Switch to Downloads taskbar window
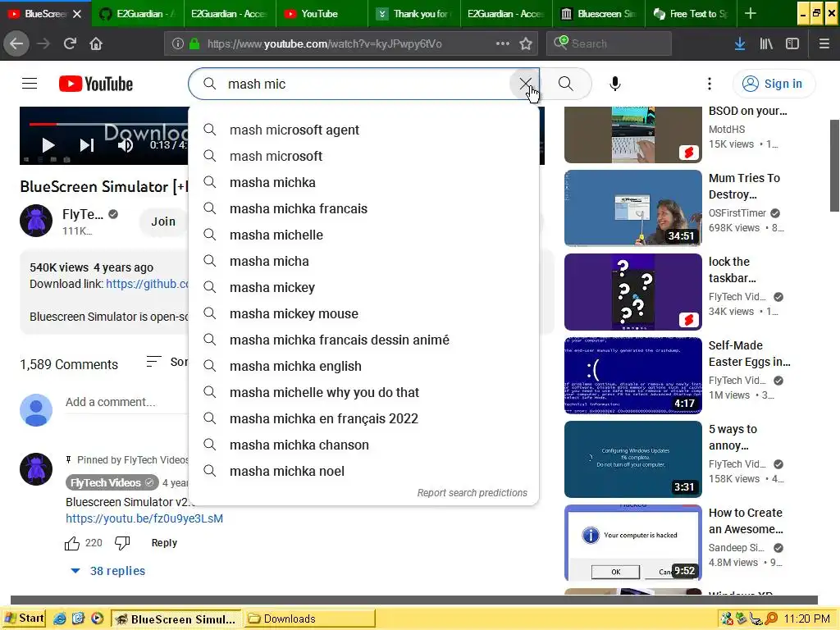The image size is (840, 630). click(x=309, y=619)
